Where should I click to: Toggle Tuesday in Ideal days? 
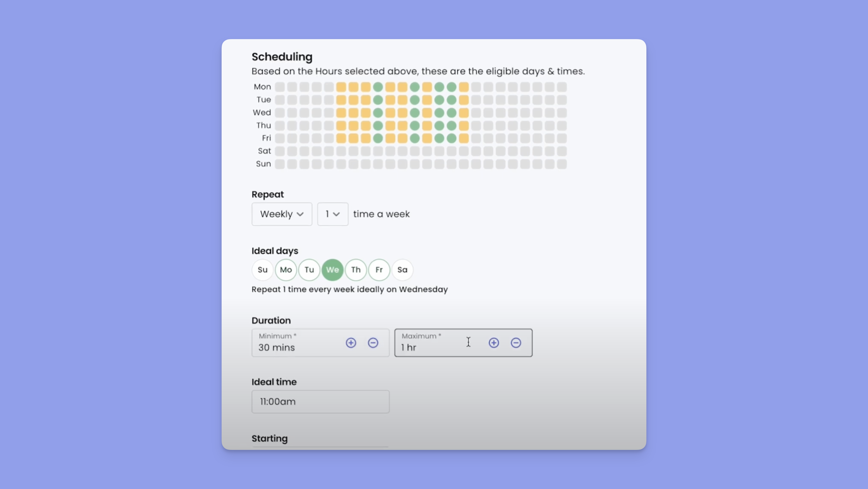(x=309, y=270)
